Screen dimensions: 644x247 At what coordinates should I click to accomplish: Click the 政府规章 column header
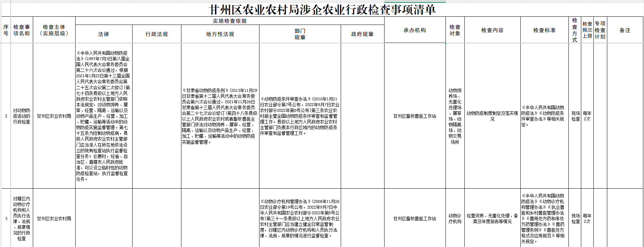point(362,34)
